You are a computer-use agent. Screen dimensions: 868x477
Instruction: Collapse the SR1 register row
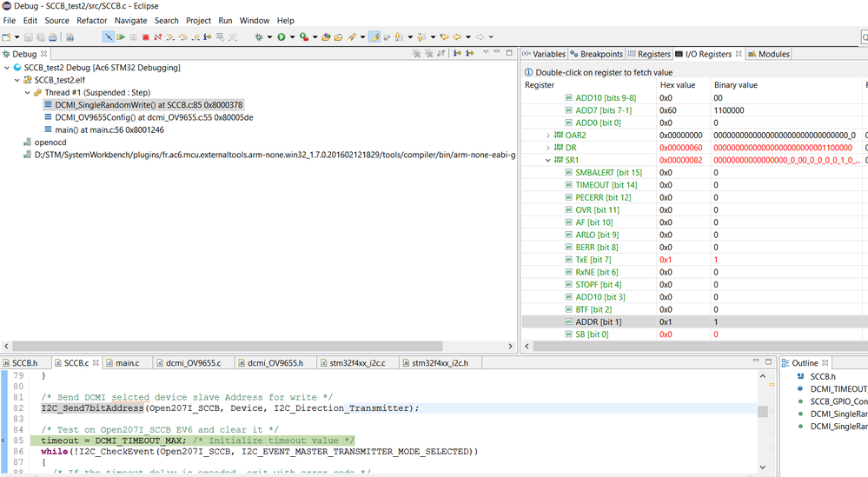(x=548, y=161)
